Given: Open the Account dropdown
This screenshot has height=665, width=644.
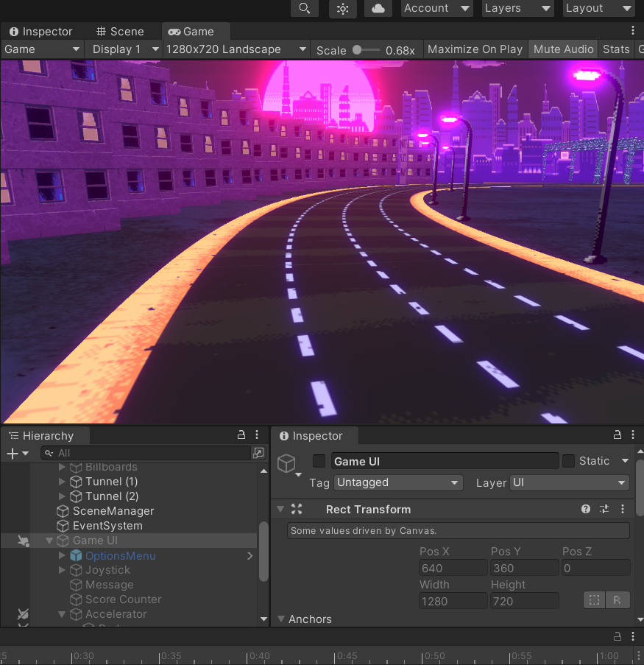Looking at the screenshot, I should [436, 9].
